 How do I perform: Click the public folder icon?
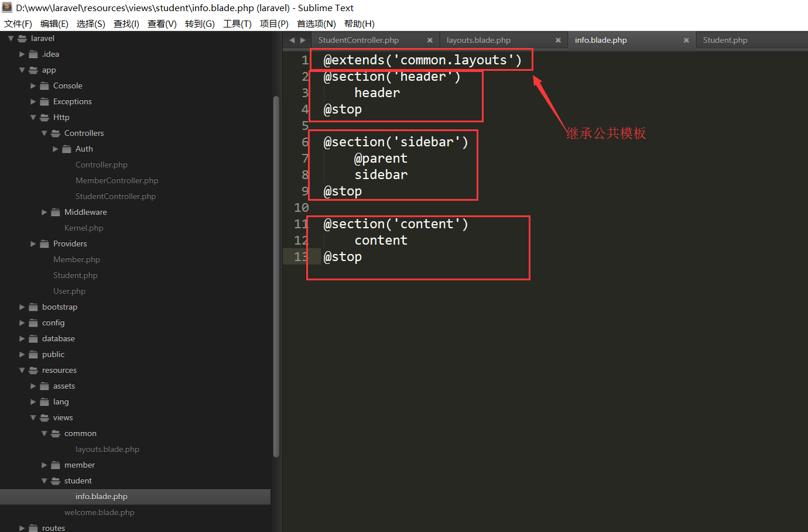[x=33, y=355]
